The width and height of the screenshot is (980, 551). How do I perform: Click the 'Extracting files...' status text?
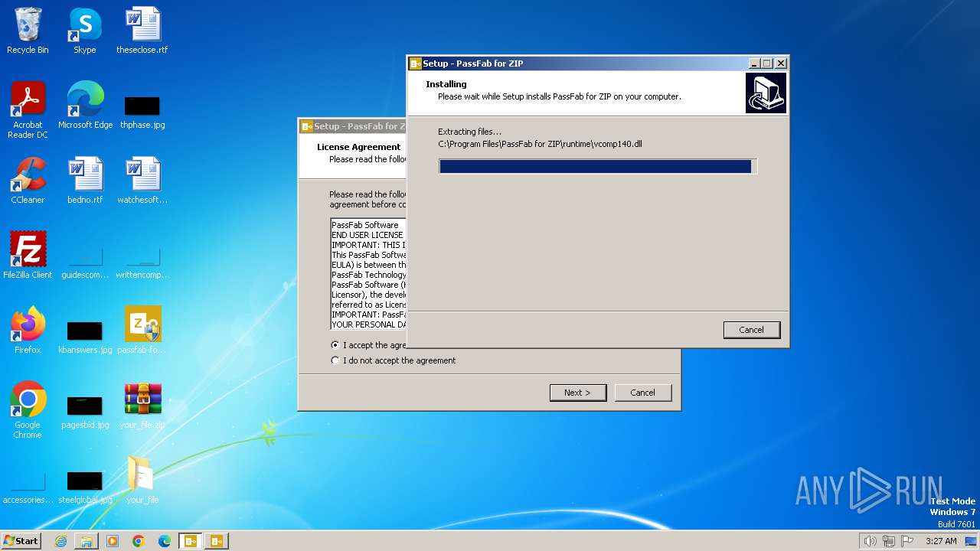469,132
